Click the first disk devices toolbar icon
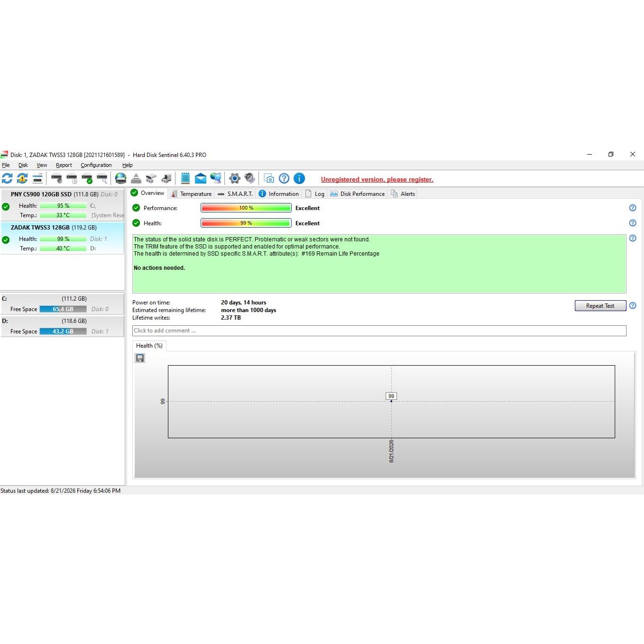The width and height of the screenshot is (644, 644). (x=151, y=178)
